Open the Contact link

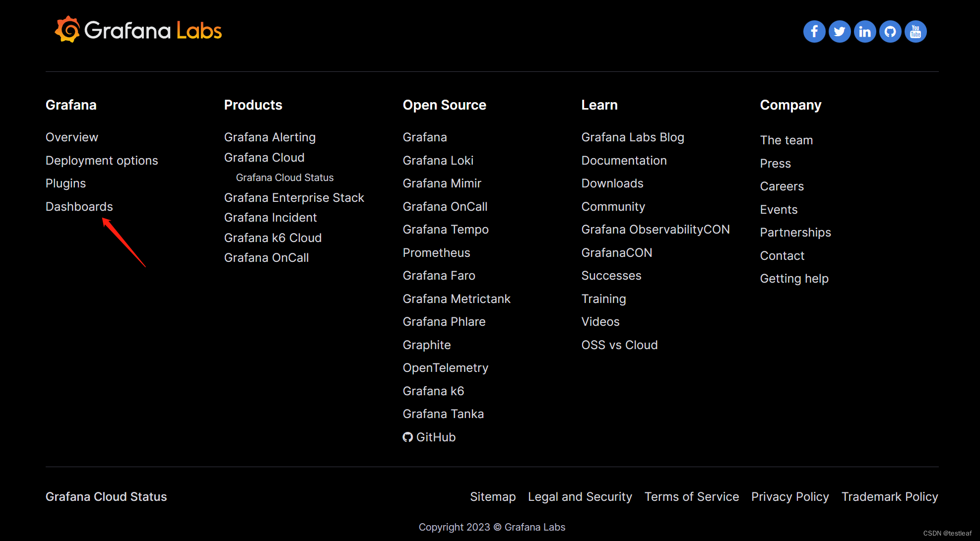tap(783, 255)
